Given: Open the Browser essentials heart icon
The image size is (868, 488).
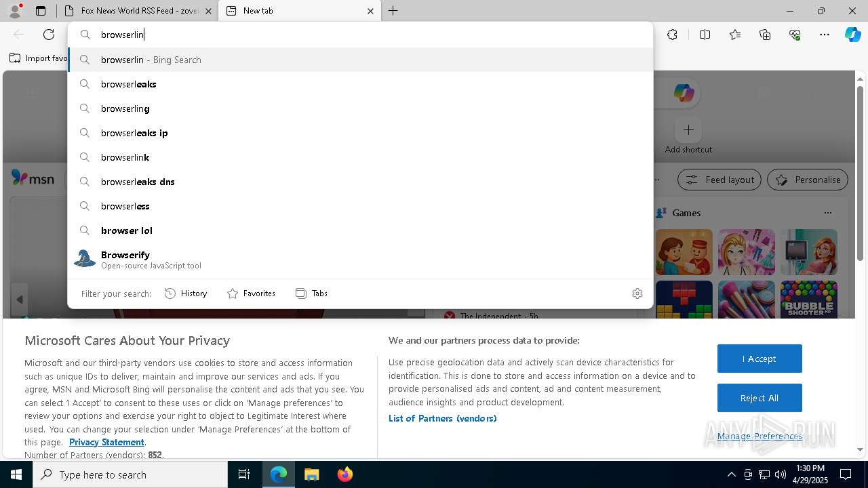Looking at the screenshot, I should 795,35.
